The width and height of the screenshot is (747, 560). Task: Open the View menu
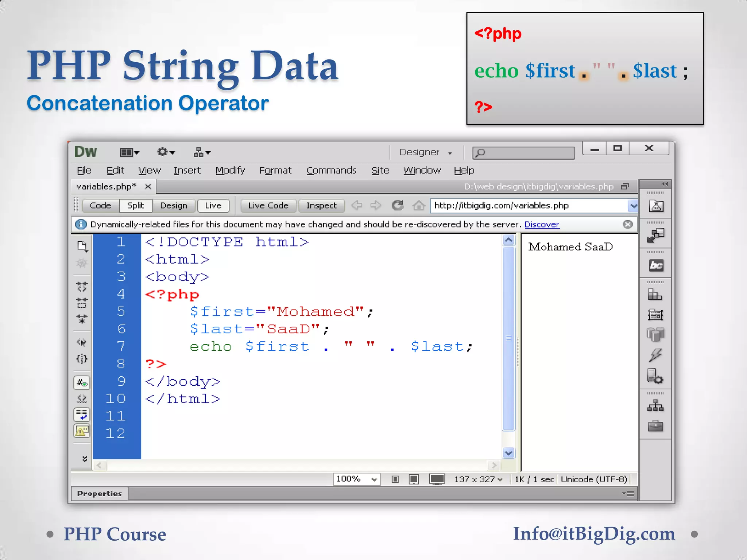149,170
